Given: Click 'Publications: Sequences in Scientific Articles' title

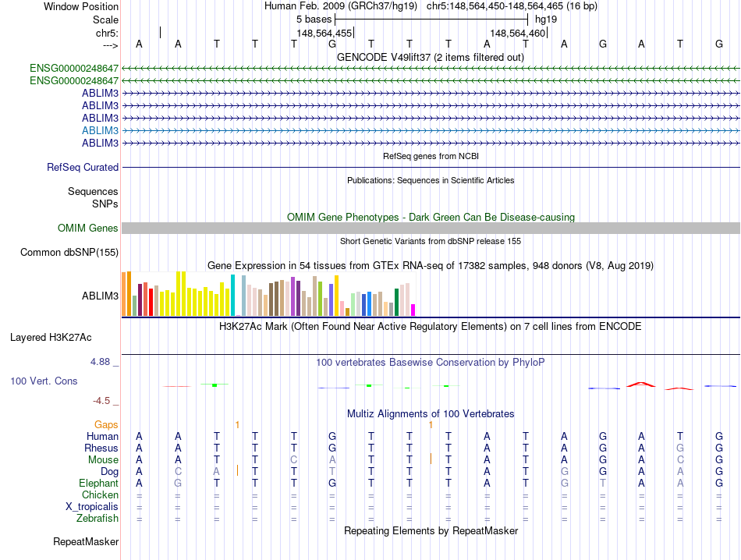Looking at the screenshot, I should pos(431,180).
